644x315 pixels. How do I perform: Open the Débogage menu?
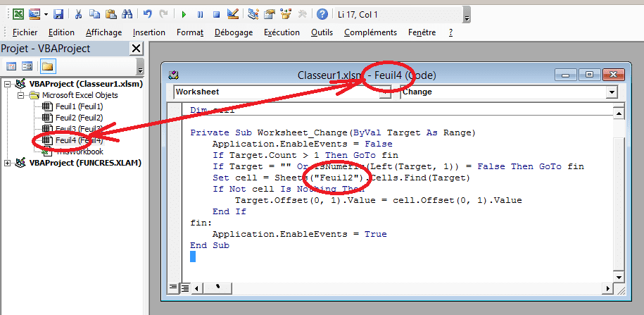(234, 32)
